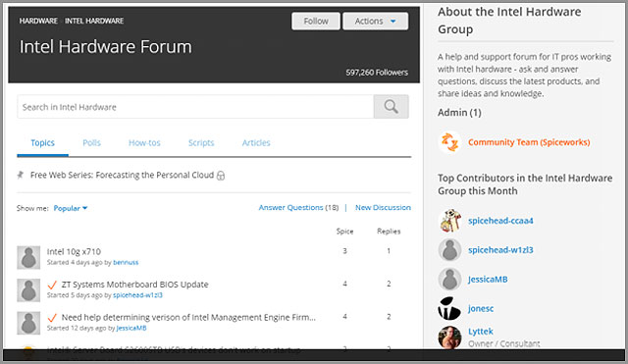
Task: Click avatar next to Need help determining topic
Action: [x=28, y=323]
